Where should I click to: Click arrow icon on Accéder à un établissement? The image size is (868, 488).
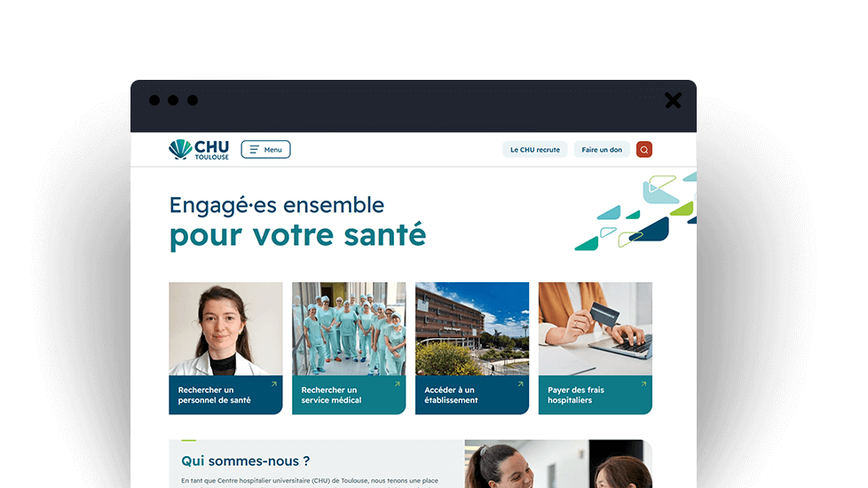coord(520,384)
